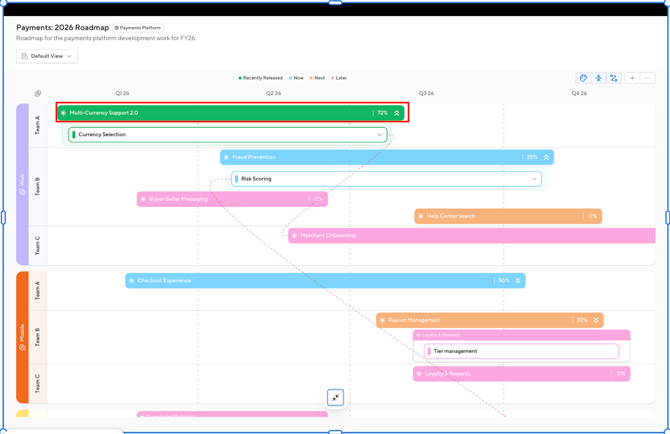670x434 pixels.
Task: Click the Q1 26 timeline header
Action: 122,93
